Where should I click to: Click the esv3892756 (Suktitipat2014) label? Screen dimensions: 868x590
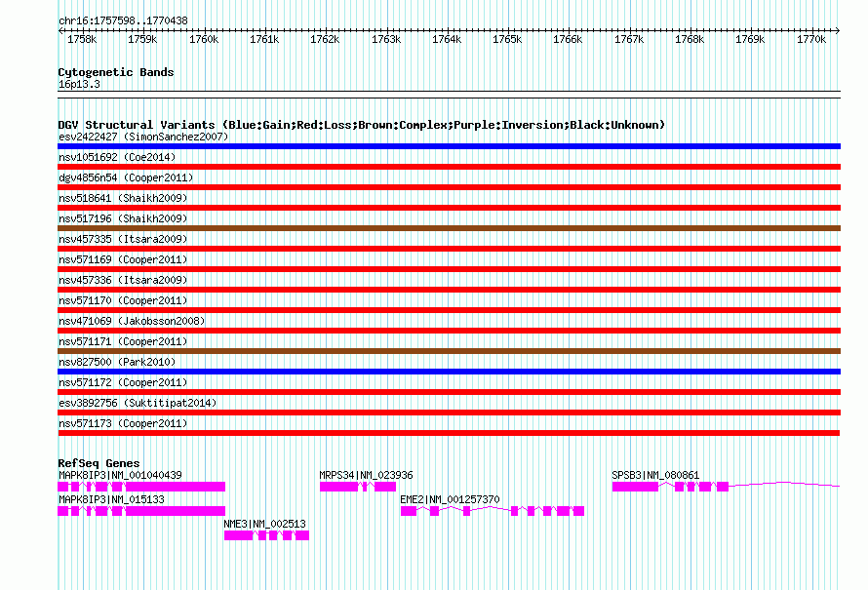click(138, 403)
